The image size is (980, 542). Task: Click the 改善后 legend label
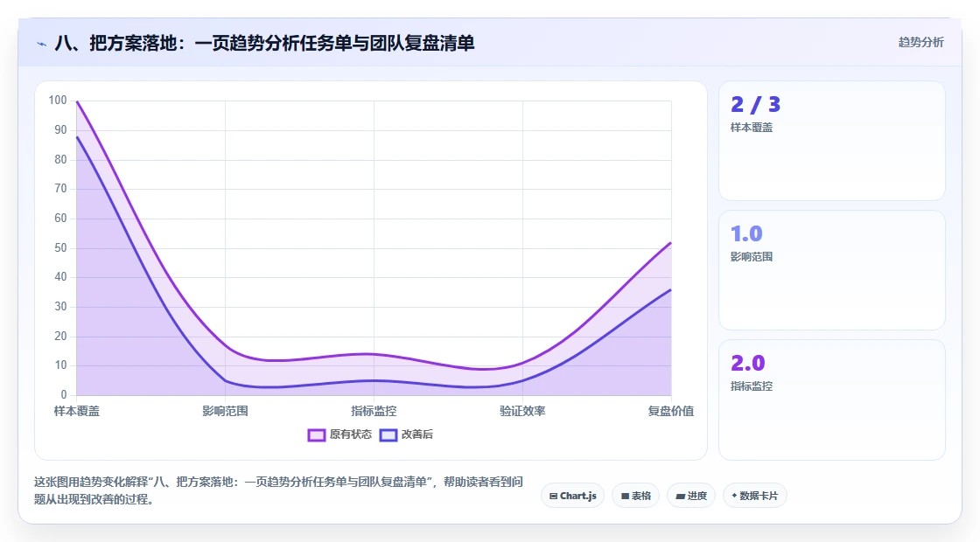(416, 434)
